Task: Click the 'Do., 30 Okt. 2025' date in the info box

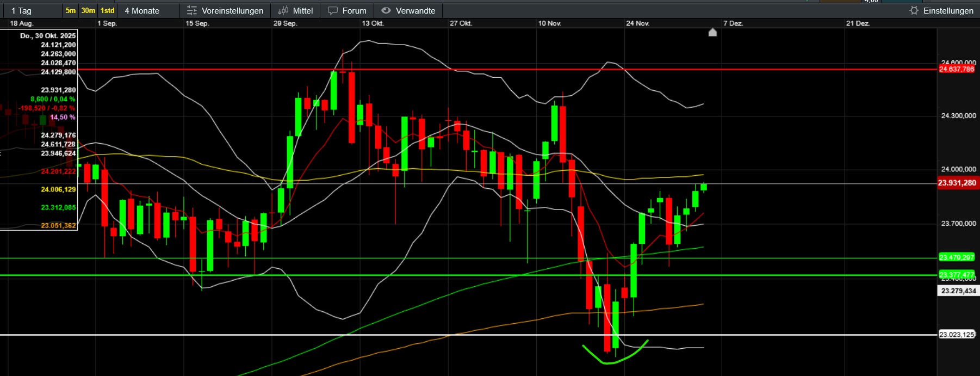Action: (x=48, y=36)
